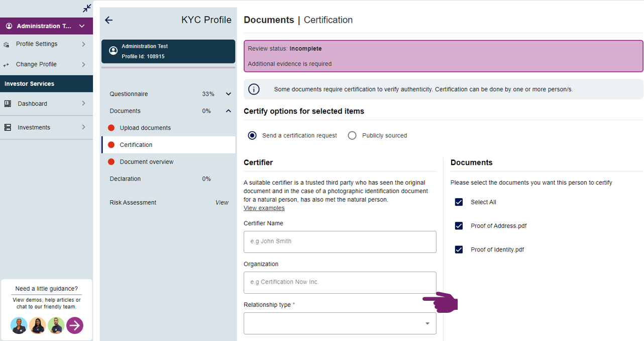Image resolution: width=644 pixels, height=341 pixels.
Task: Open the Relationship type dropdown
Action: pos(340,323)
